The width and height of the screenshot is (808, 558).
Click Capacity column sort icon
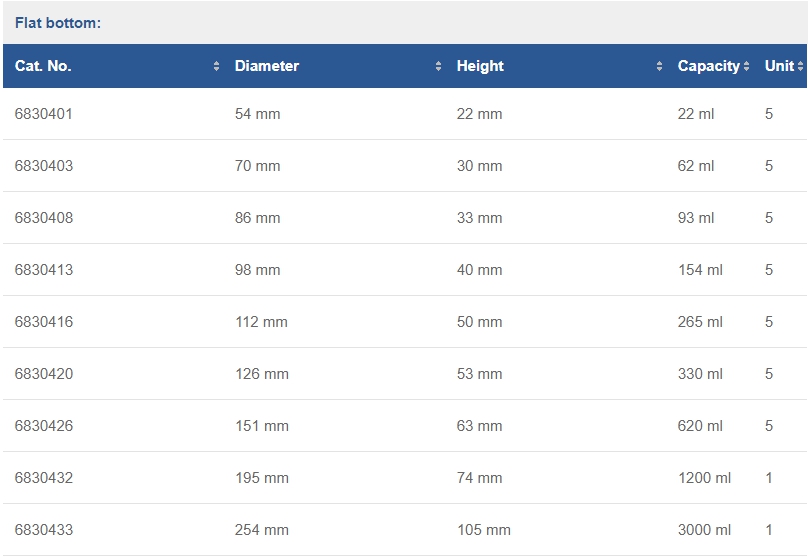(746, 66)
